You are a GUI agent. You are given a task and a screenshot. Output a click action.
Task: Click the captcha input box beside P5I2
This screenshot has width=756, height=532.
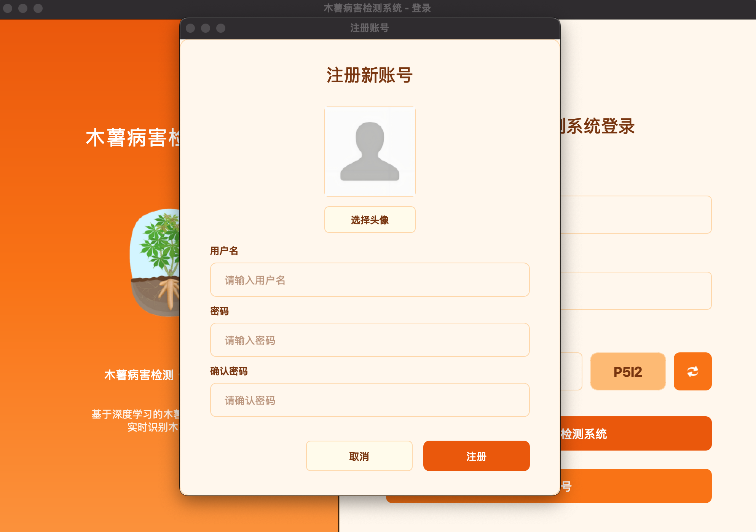coord(571,371)
